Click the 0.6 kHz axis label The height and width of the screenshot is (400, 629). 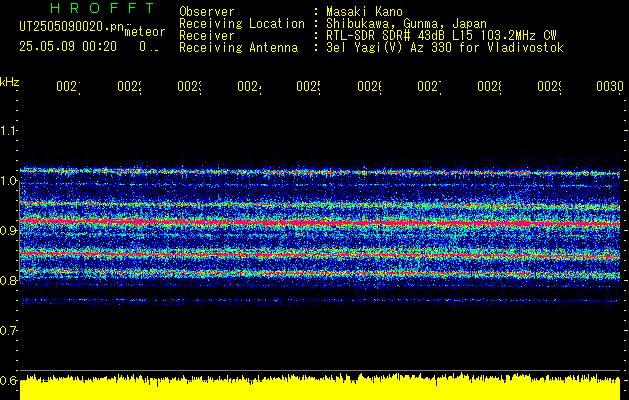coord(8,380)
